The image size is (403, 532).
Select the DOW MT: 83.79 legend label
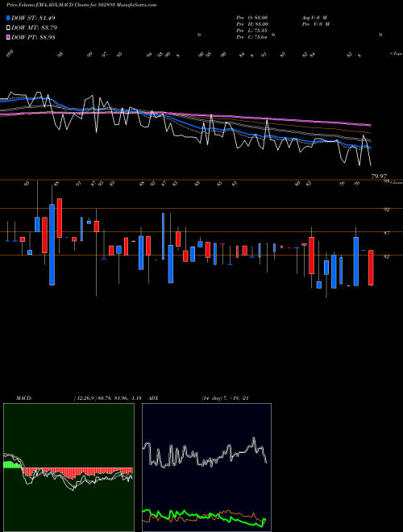[x=34, y=28]
